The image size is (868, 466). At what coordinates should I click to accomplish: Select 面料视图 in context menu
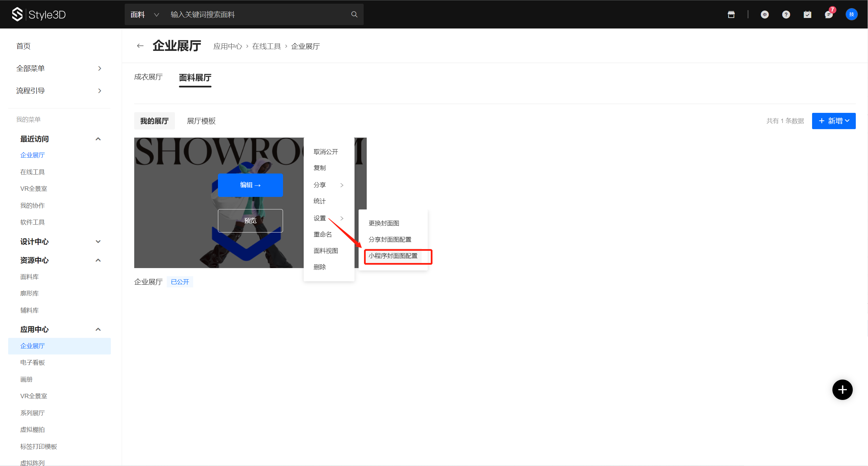pos(326,251)
